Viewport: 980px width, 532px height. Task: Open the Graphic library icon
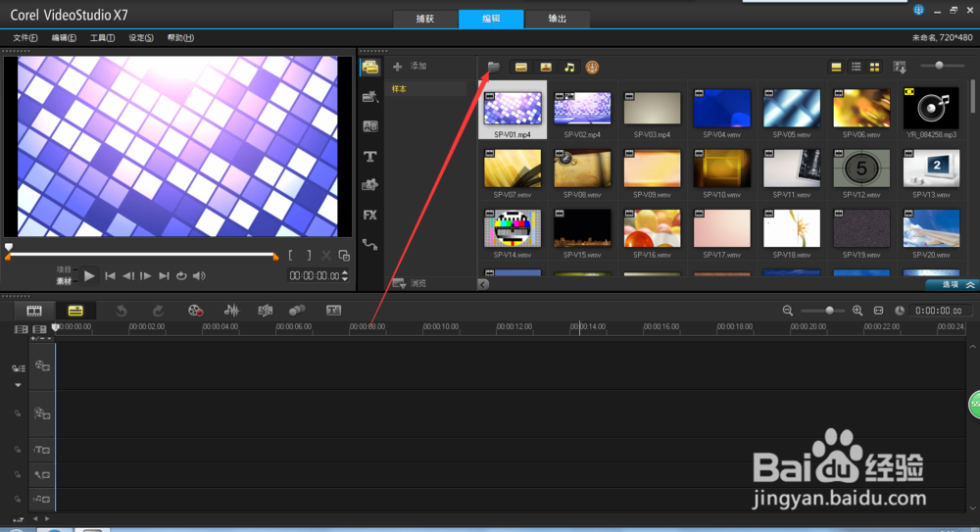click(370, 185)
